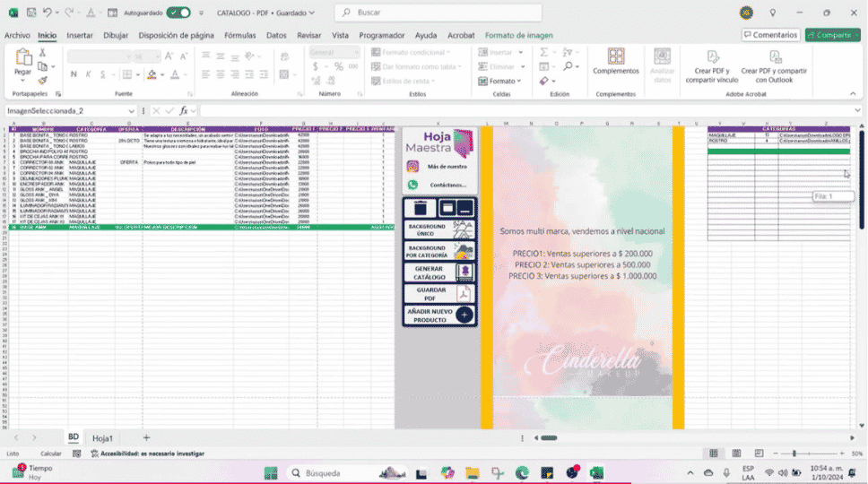Click AÑADIR NUEVO PRODUCTO button
This screenshot has height=484, width=868.
click(439, 315)
